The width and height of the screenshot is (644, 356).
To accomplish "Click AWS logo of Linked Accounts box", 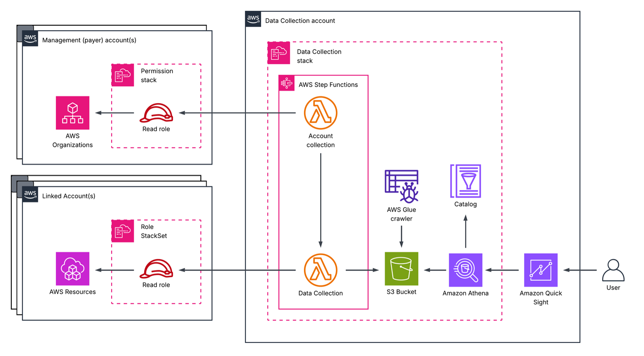I will (x=30, y=194).
